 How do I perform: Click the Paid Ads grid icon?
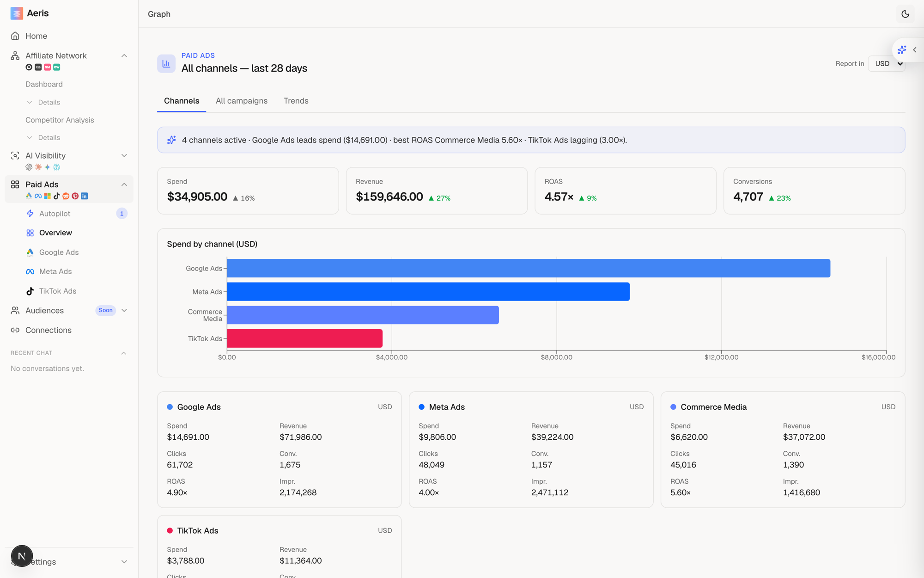pyautogui.click(x=15, y=184)
